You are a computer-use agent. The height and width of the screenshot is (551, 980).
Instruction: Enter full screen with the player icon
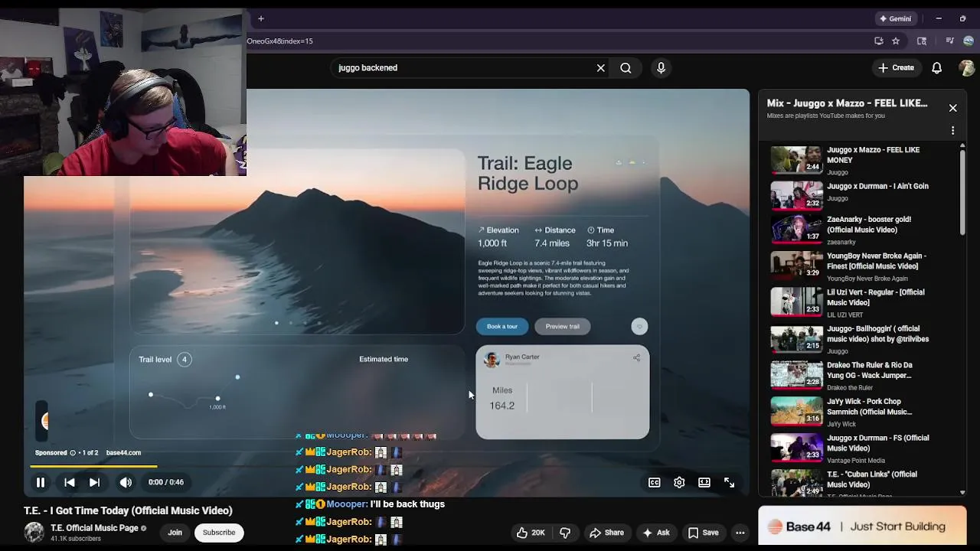pyautogui.click(x=729, y=482)
